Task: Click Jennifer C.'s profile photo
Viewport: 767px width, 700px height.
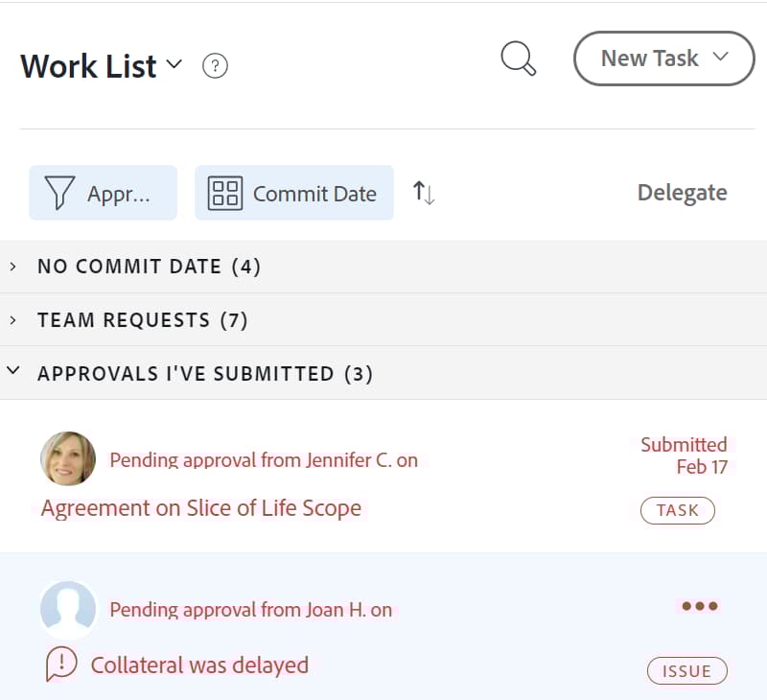Action: click(x=68, y=458)
